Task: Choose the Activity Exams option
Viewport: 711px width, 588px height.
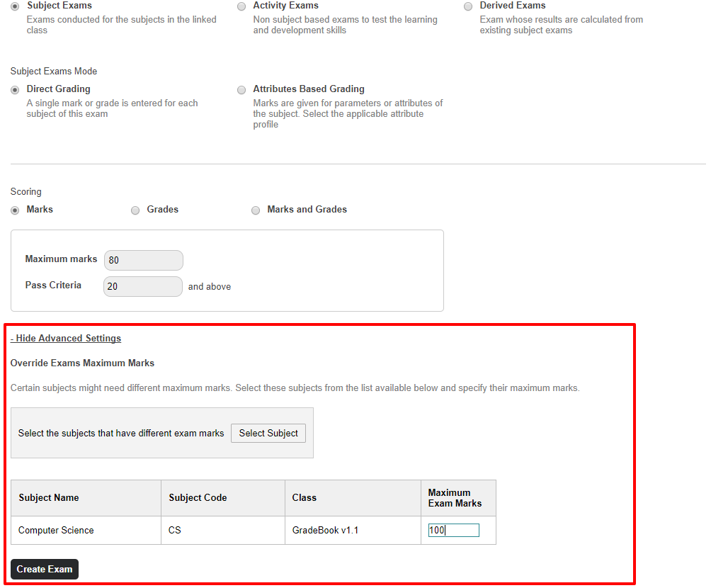Action: pyautogui.click(x=241, y=6)
